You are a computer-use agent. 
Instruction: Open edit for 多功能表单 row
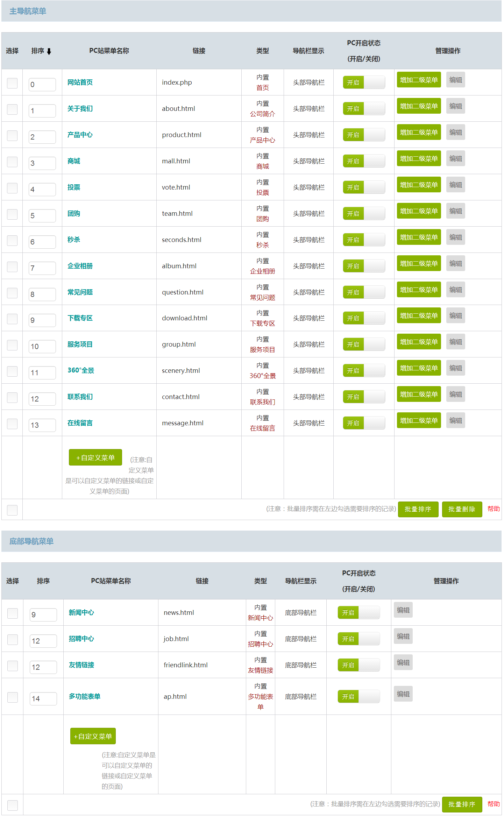click(x=403, y=694)
